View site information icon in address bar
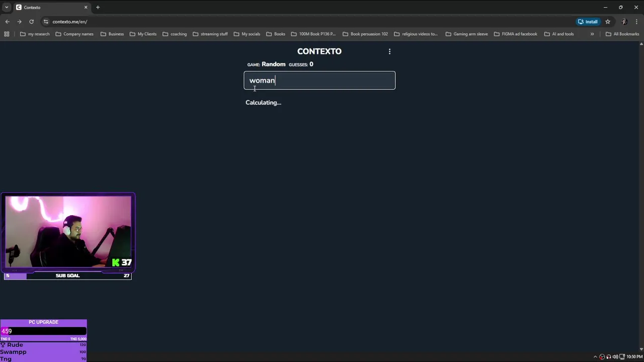Image resolution: width=644 pixels, height=362 pixels. click(46, 22)
